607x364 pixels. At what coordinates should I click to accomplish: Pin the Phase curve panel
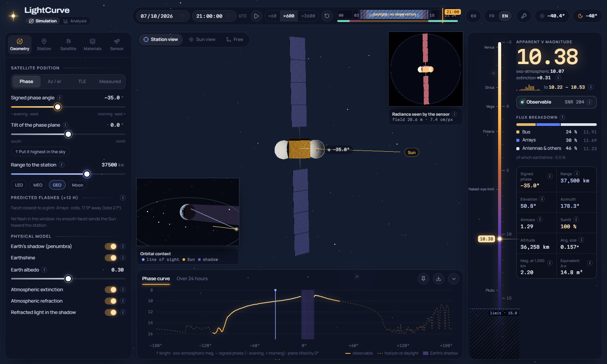pyautogui.click(x=423, y=279)
